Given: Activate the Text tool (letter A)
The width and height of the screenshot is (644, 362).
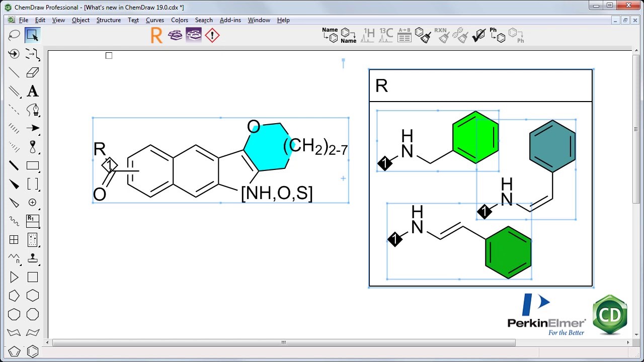Looking at the screenshot, I should [33, 91].
